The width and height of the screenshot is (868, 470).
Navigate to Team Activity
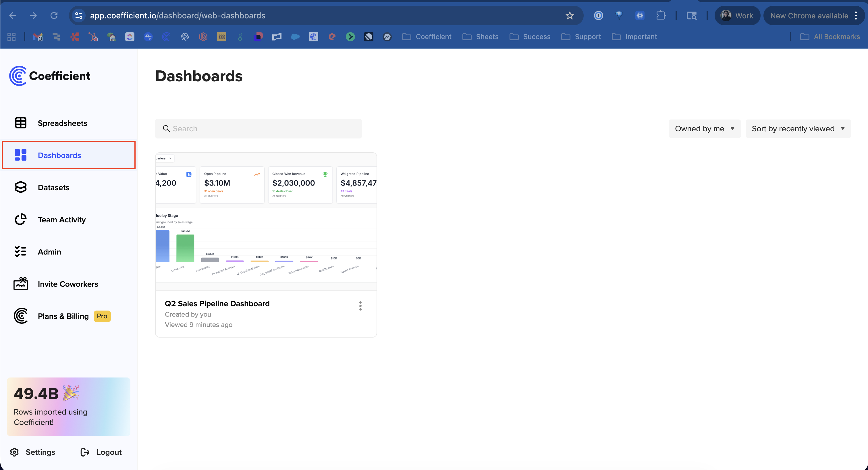tap(69, 219)
